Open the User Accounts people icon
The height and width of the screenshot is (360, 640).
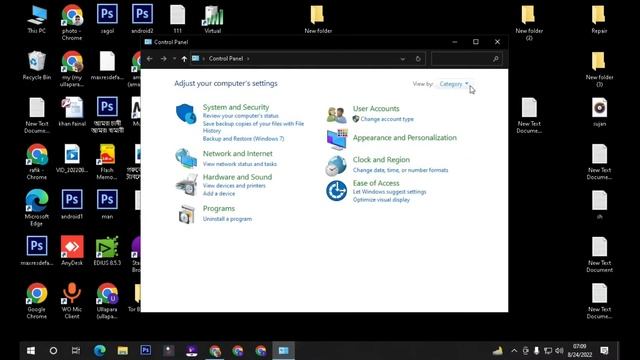coord(336,115)
